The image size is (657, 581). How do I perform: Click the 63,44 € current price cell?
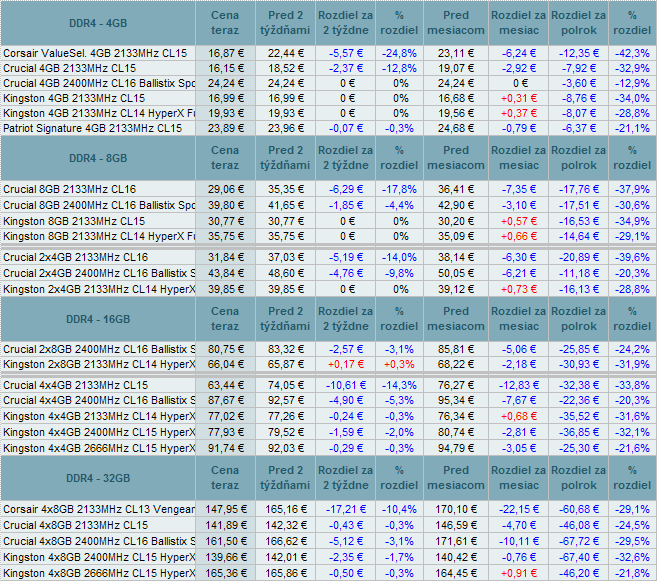(x=226, y=385)
